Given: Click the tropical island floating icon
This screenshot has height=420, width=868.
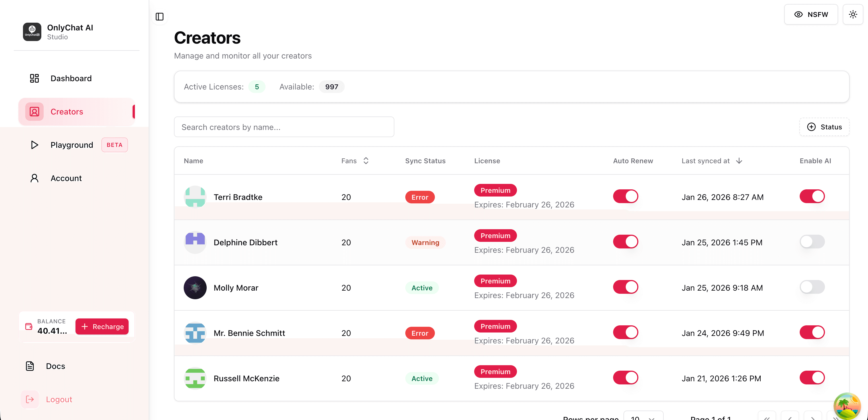Looking at the screenshot, I should [847, 406].
